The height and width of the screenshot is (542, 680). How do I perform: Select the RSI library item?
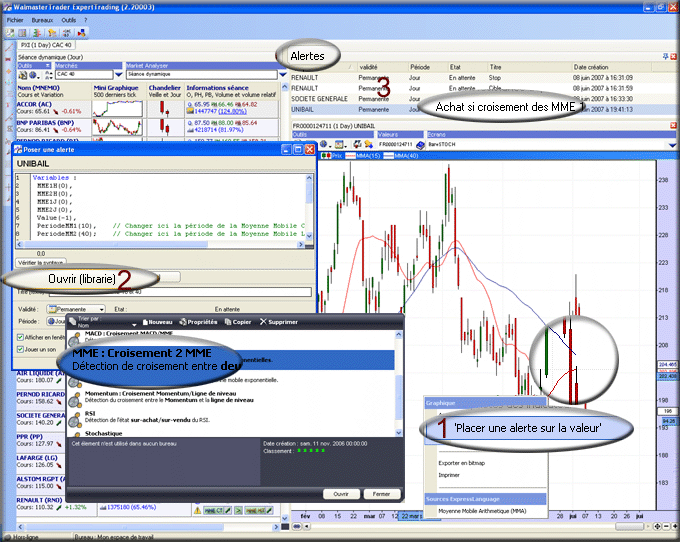(x=232, y=417)
